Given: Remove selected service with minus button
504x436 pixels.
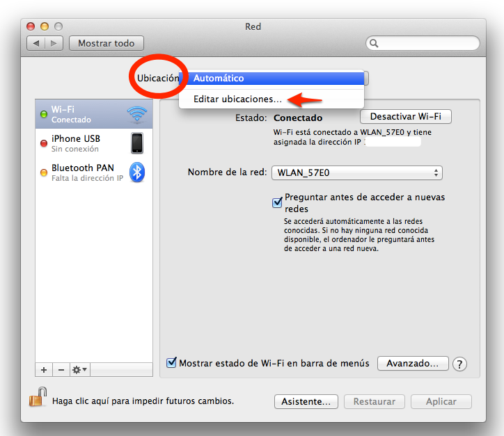Looking at the screenshot, I should point(61,369).
